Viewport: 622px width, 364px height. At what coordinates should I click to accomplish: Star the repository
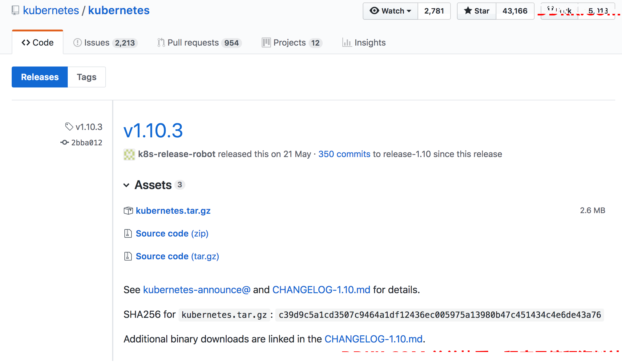[x=477, y=11]
